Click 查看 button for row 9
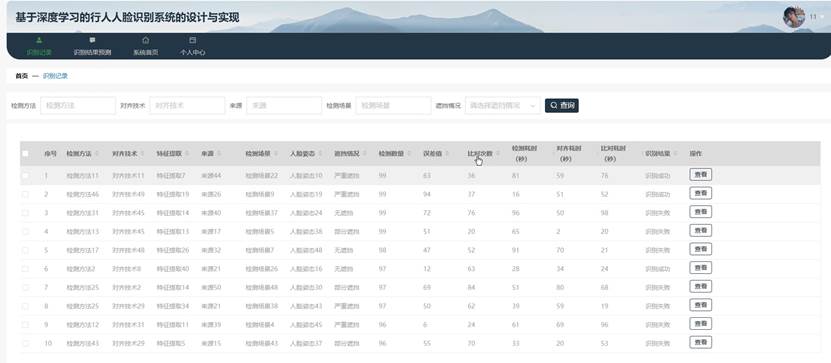Screen dimensions: 831x363 pos(701,324)
